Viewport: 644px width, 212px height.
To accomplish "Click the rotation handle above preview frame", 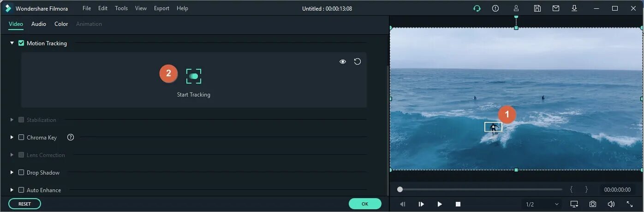I will tap(516, 17).
